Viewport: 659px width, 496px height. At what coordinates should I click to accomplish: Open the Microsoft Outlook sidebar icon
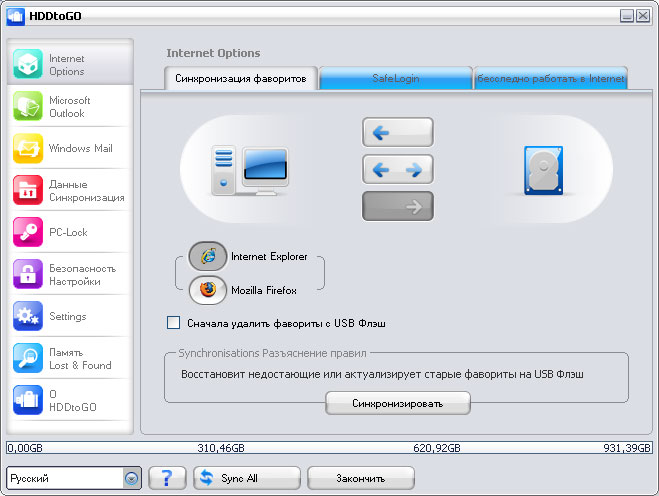[28, 106]
